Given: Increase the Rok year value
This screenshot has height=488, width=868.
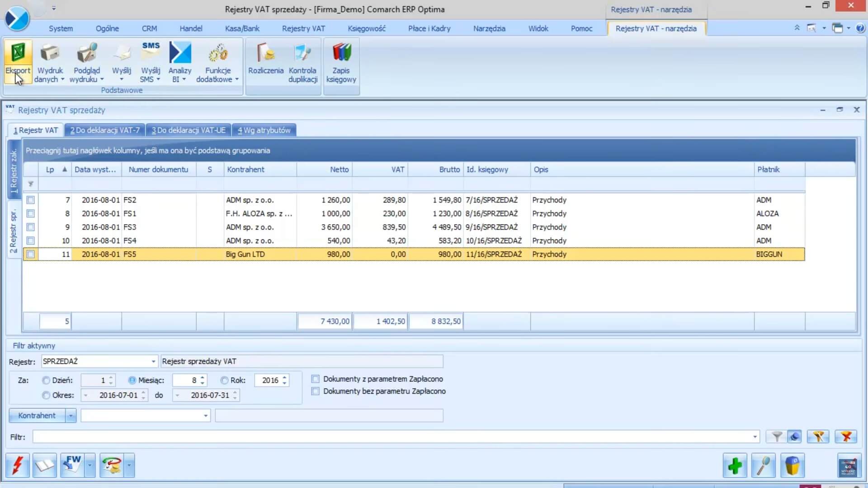Looking at the screenshot, I should pos(284,377).
